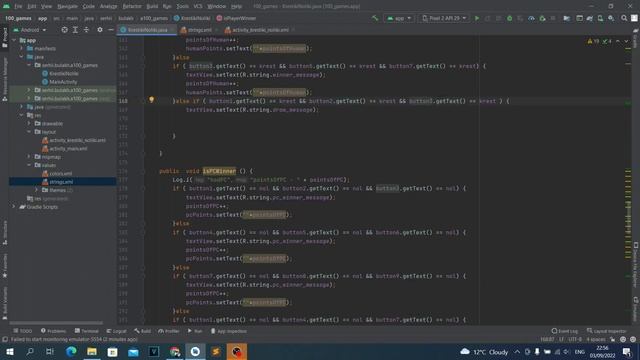The width and height of the screenshot is (640, 360).
Task: Open the VCS menu
Action: pyautogui.click(x=198, y=6)
